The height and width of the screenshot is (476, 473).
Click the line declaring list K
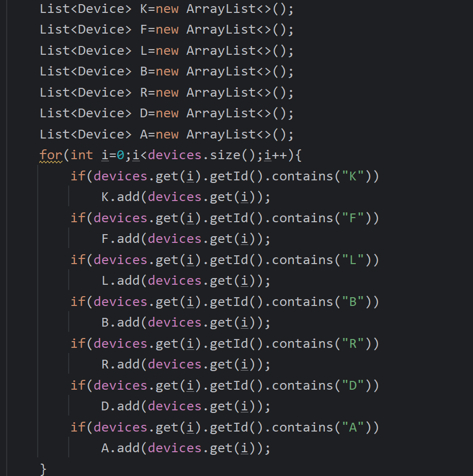pos(167,9)
